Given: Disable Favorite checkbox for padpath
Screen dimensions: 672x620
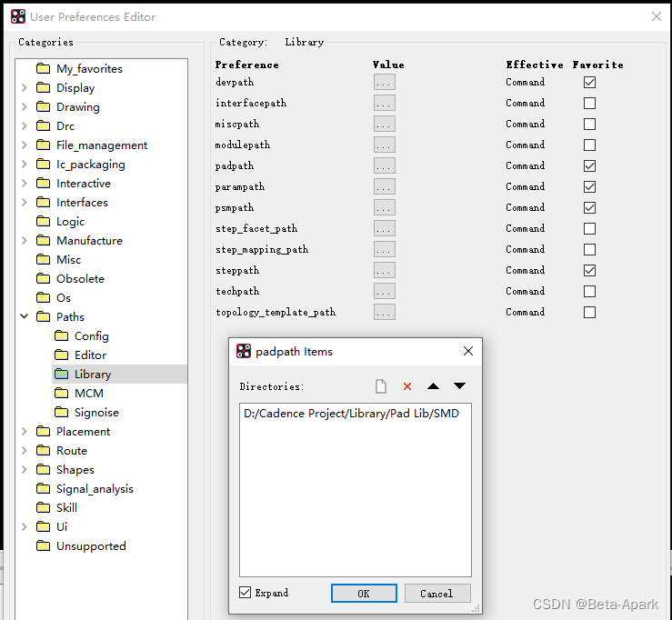Looking at the screenshot, I should (589, 165).
